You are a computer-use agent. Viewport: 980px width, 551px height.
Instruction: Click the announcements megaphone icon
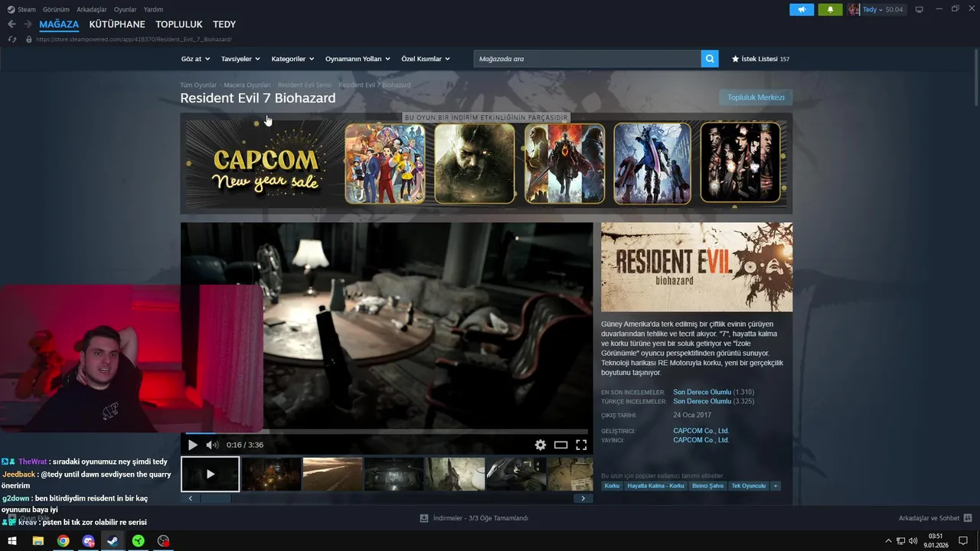pyautogui.click(x=802, y=9)
